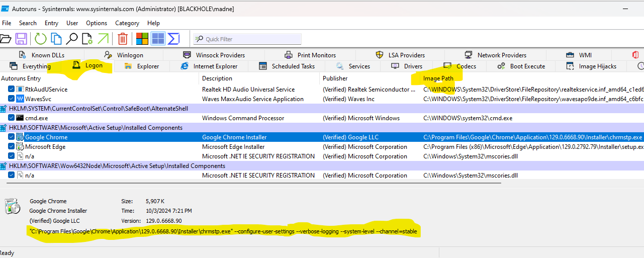Click the cmd.exe entry icon
Screen dimensions: 644x258
click(20, 118)
